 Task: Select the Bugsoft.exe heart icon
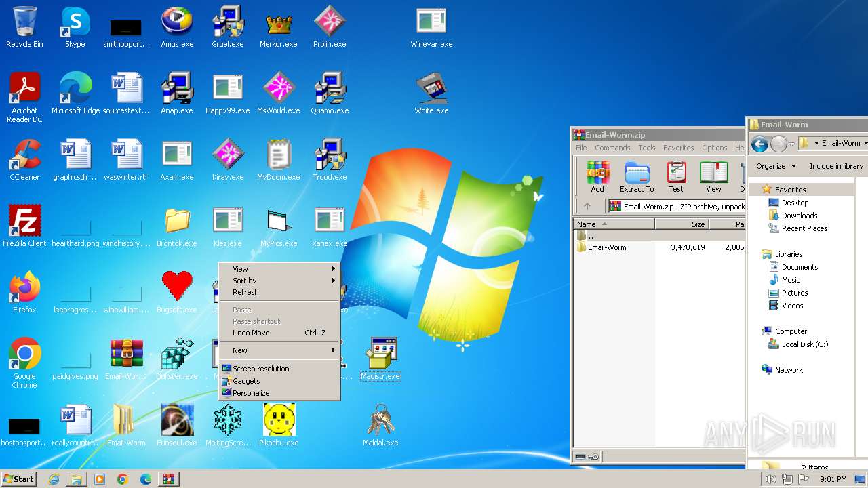coord(177,293)
